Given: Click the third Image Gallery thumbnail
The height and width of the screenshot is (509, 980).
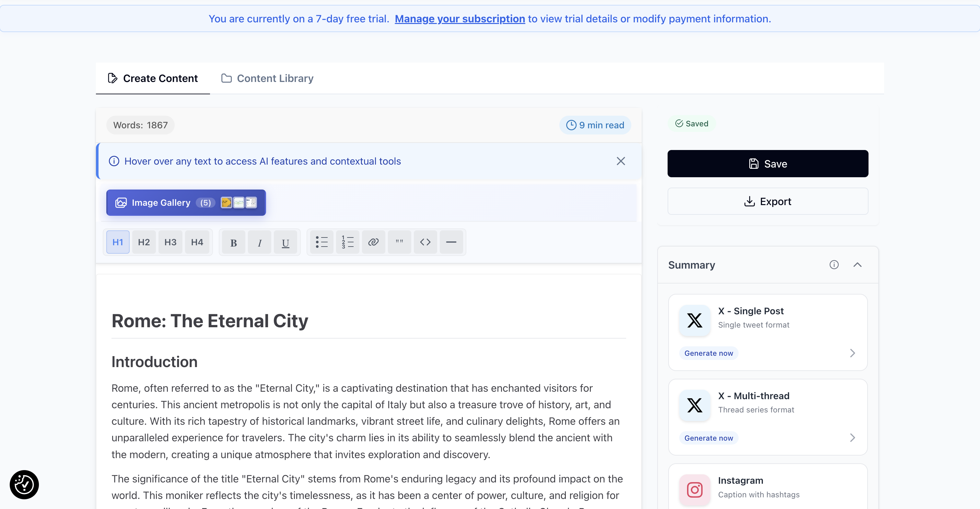Looking at the screenshot, I should point(251,202).
